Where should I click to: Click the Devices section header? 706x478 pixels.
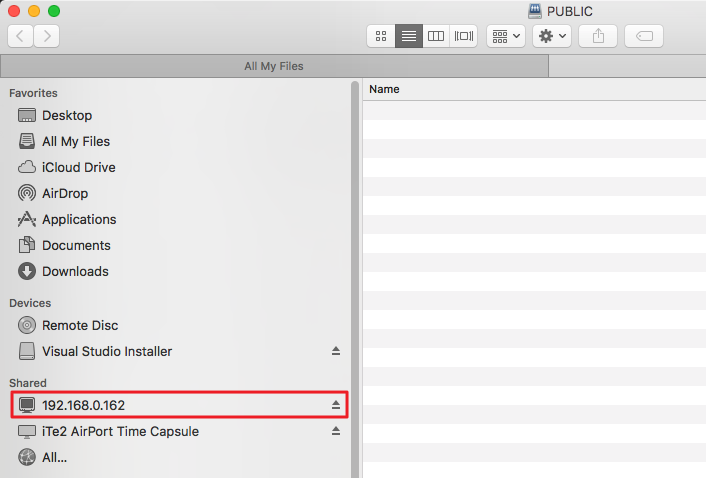tap(30, 303)
